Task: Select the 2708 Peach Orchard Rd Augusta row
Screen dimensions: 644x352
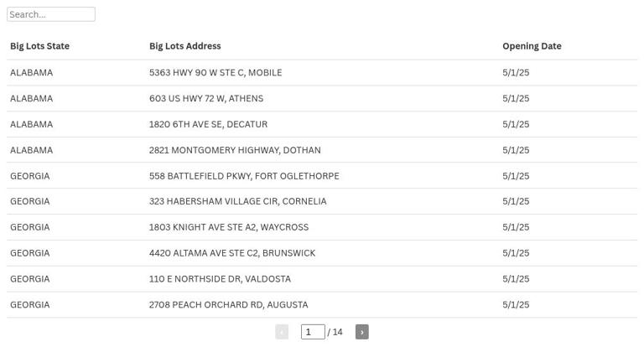Action: [228, 305]
